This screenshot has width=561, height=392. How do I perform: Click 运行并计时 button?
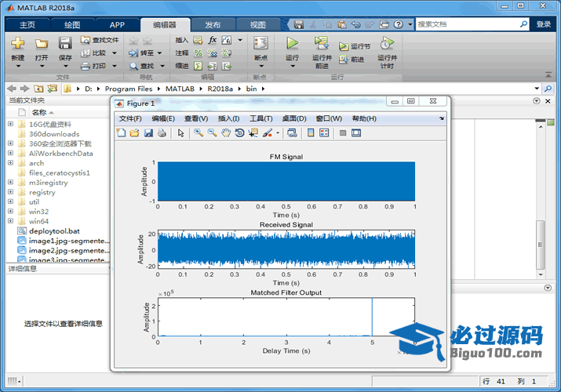point(387,53)
